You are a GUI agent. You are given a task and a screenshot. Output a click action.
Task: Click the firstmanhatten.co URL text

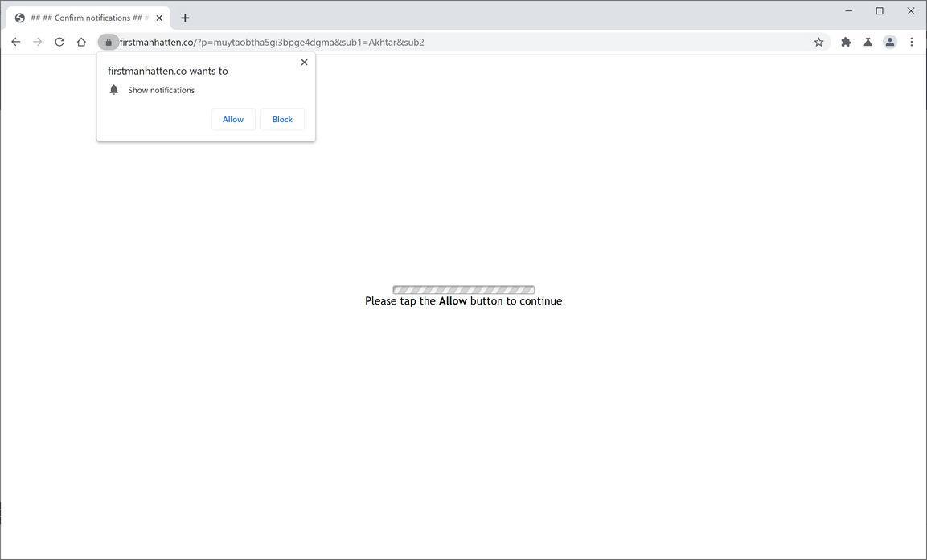pos(158,42)
